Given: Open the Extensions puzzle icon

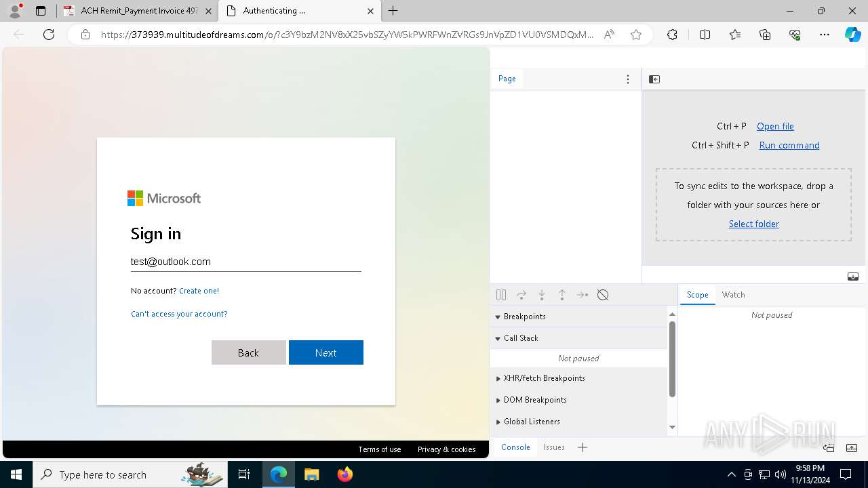Looking at the screenshot, I should 672,35.
